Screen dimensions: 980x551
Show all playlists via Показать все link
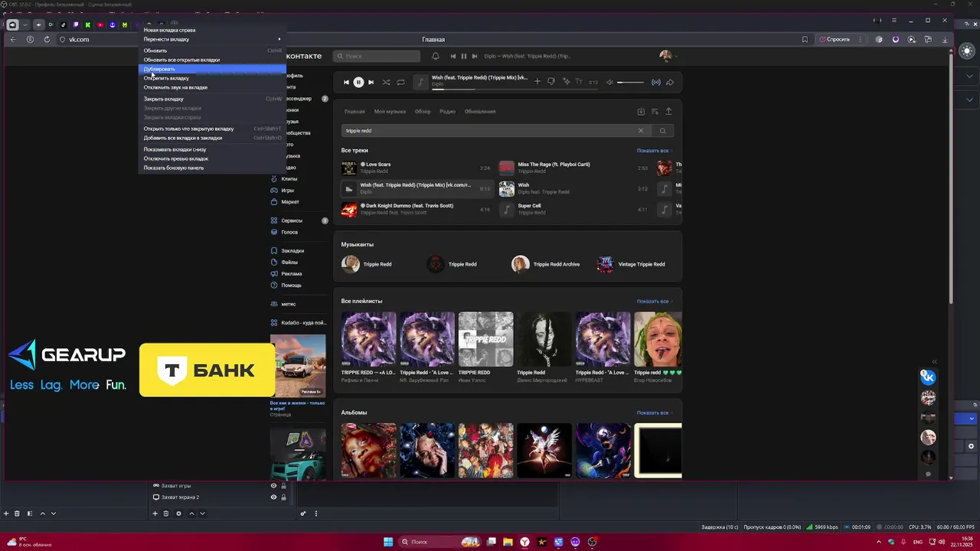click(x=654, y=302)
